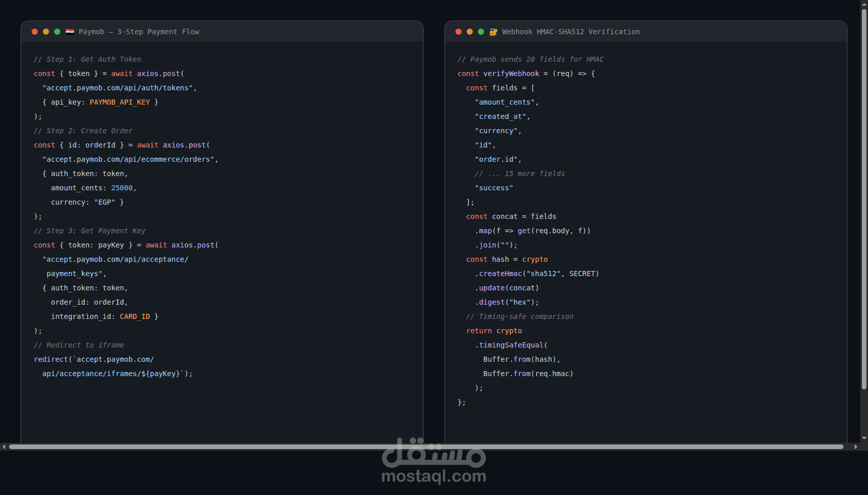Click the horizontal scrollbar's left arrow
The height and width of the screenshot is (495, 868).
pyautogui.click(x=4, y=447)
